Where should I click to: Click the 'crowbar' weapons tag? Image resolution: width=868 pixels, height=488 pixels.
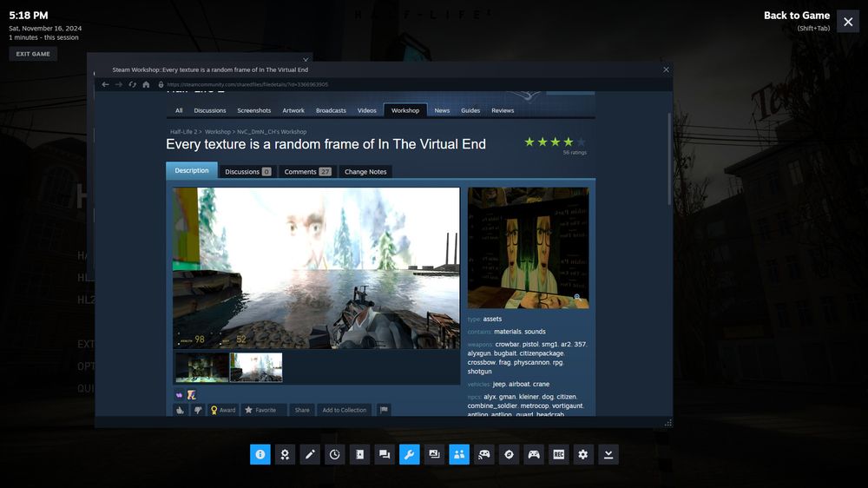pyautogui.click(x=507, y=345)
